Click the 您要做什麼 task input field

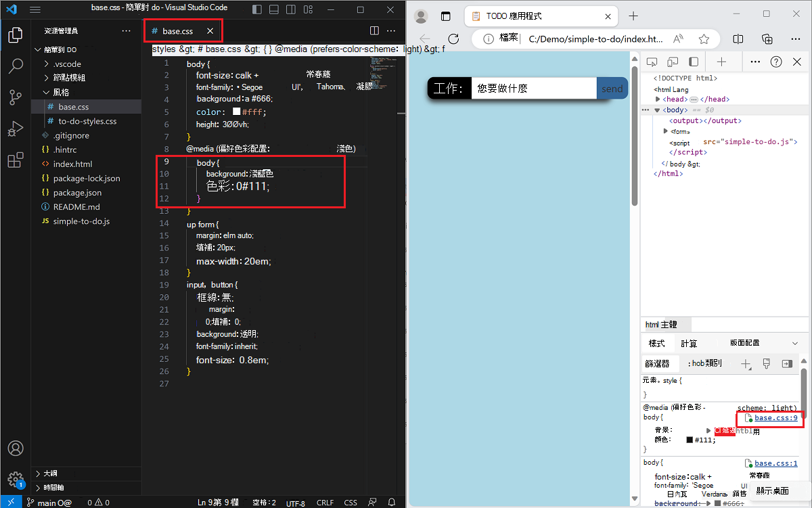coord(534,87)
